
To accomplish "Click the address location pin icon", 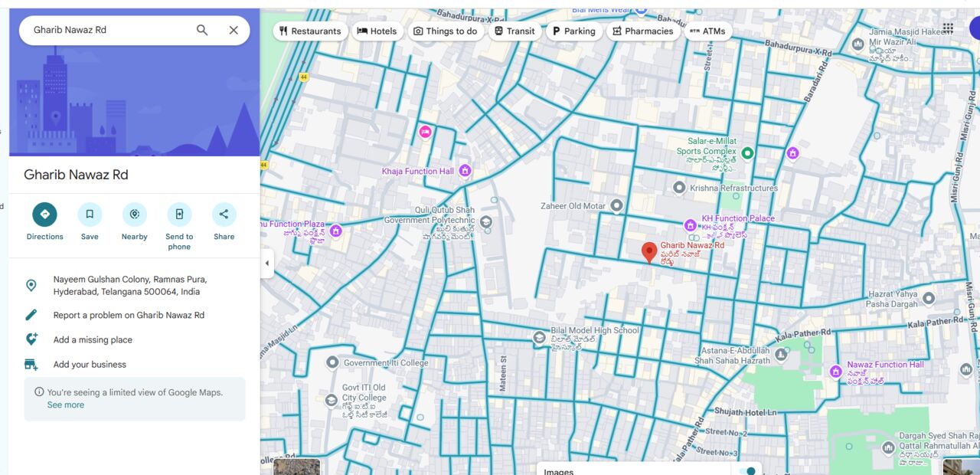I will click(x=31, y=285).
